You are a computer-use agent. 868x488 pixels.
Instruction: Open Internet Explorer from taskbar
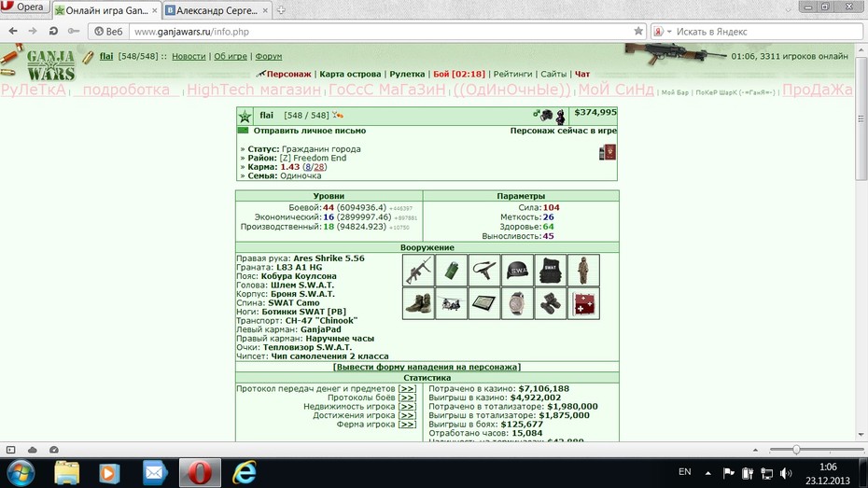(245, 473)
